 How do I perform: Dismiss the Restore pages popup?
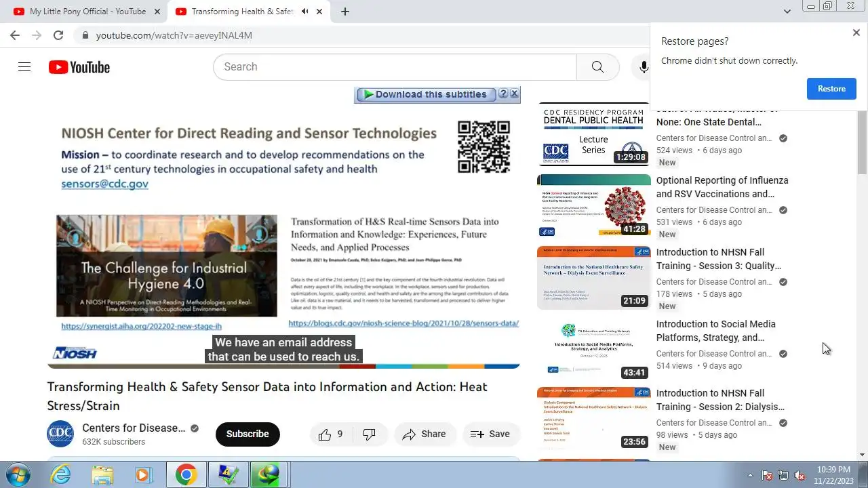click(856, 33)
